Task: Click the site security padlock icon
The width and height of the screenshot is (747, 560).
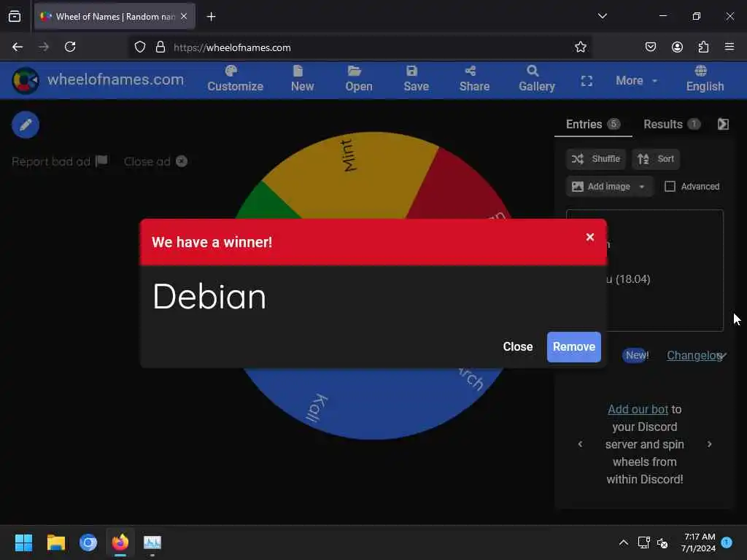Action: coord(160,47)
